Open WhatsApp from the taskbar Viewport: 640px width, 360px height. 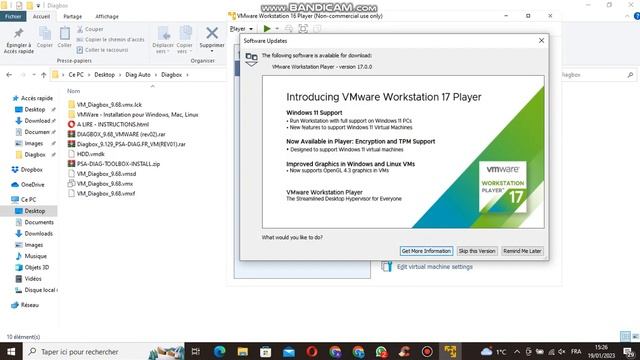coord(381,351)
